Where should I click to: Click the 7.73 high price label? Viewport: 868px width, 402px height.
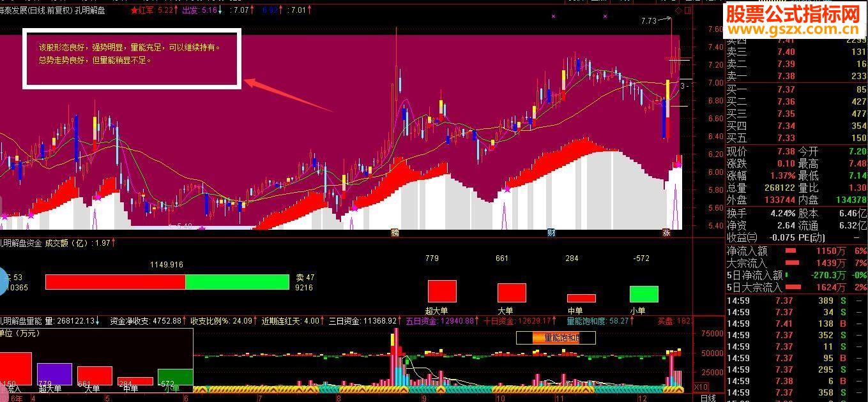(x=649, y=20)
